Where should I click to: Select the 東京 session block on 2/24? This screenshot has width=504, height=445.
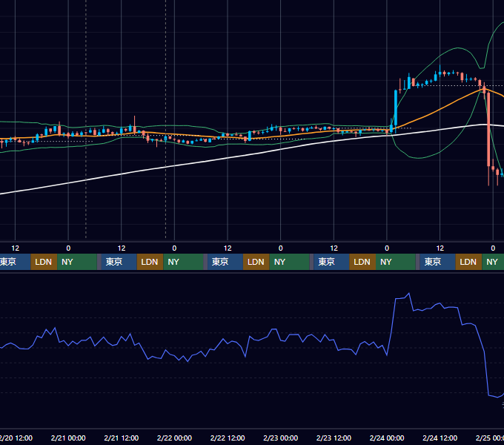pyautogui.click(x=437, y=262)
